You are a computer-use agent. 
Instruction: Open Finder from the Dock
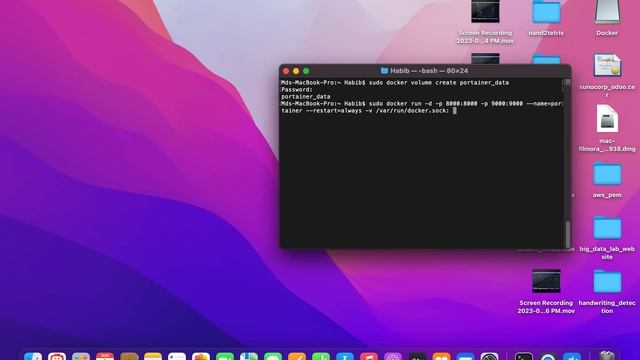tap(33, 357)
